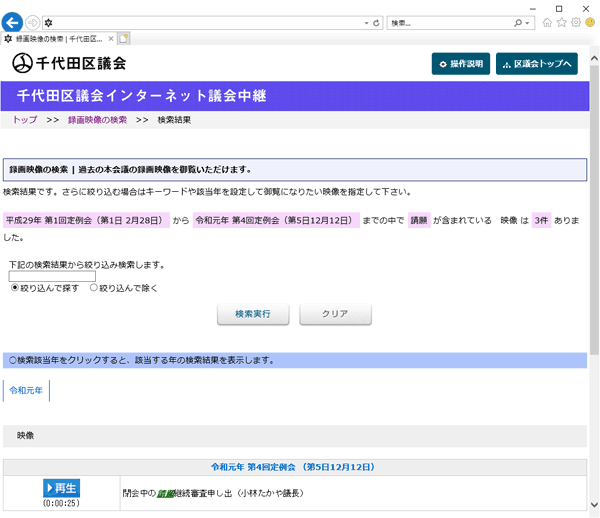Click the browser 検索 search field

coord(450,23)
